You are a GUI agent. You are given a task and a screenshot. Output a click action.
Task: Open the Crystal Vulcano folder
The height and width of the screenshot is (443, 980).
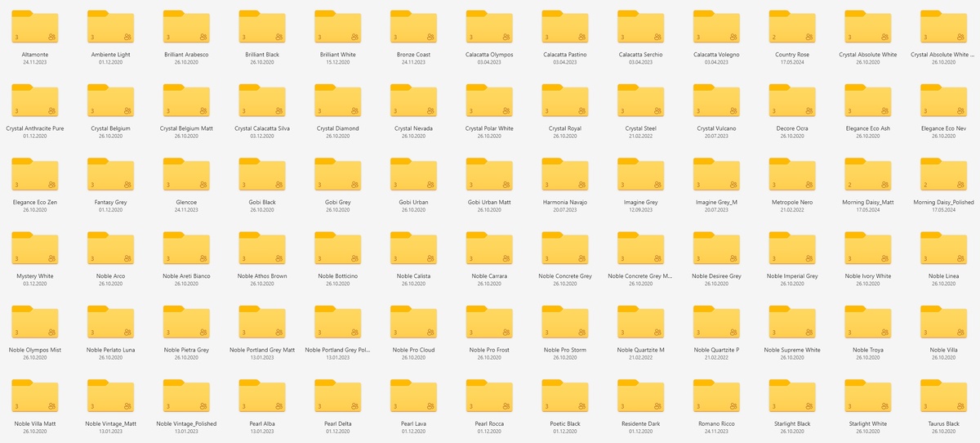(x=716, y=101)
